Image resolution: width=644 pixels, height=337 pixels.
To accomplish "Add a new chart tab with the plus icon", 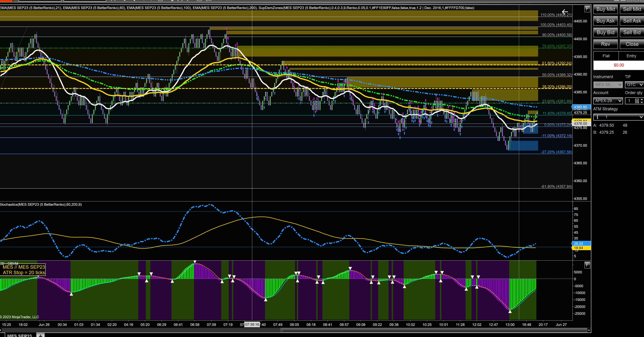I will [x=41, y=335].
